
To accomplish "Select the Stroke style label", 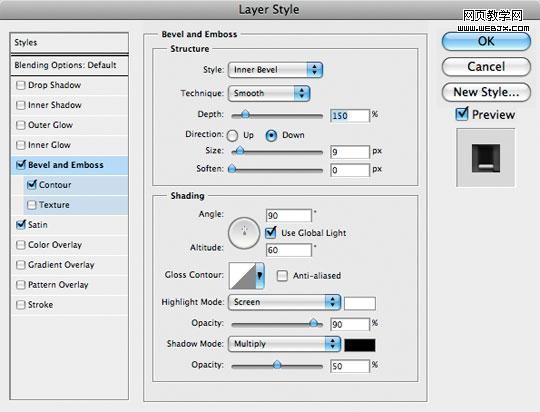I will click(41, 305).
